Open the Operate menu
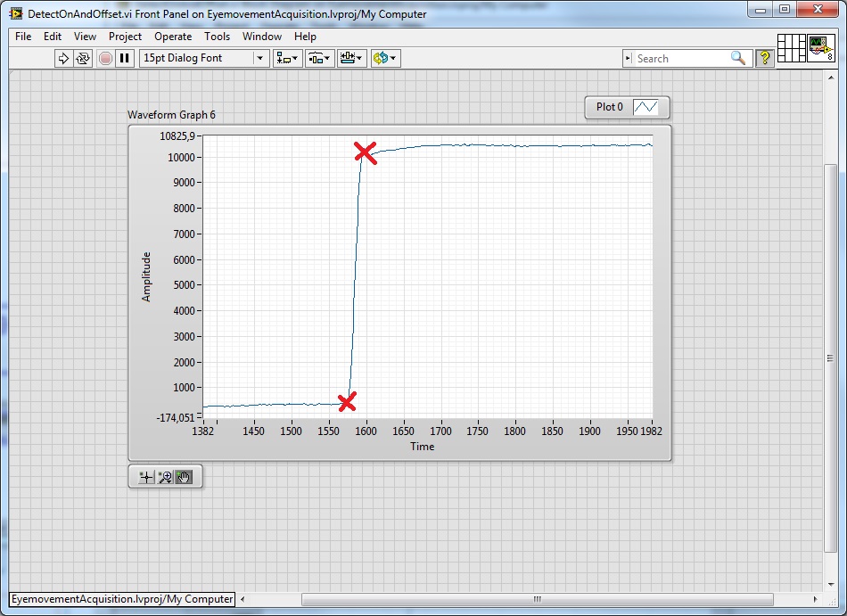 173,37
